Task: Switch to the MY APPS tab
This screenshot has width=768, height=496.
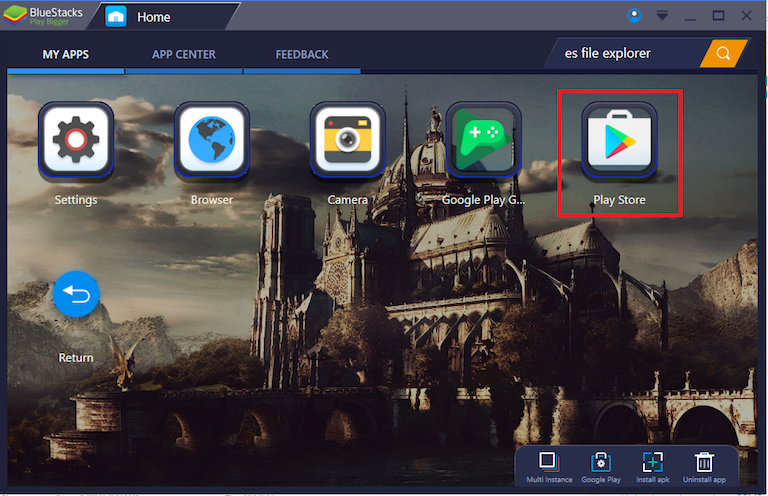Action: tap(66, 54)
